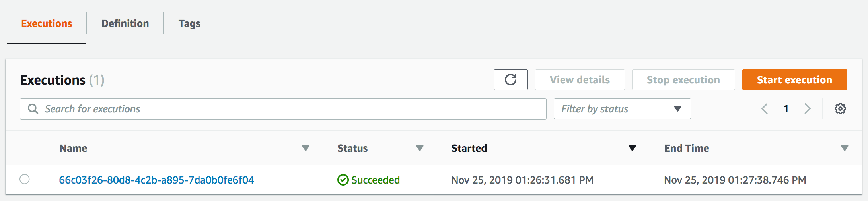
Task: Switch to the Definition tab
Action: click(125, 23)
